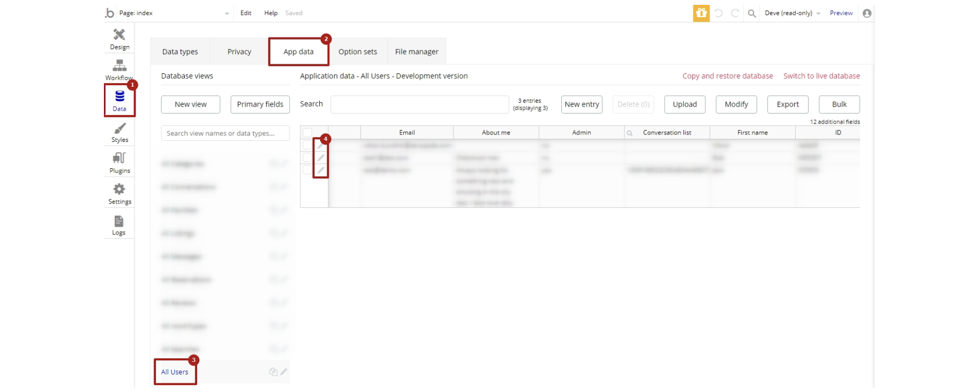Click Copy and restore database link
The height and width of the screenshot is (392, 980).
click(728, 76)
